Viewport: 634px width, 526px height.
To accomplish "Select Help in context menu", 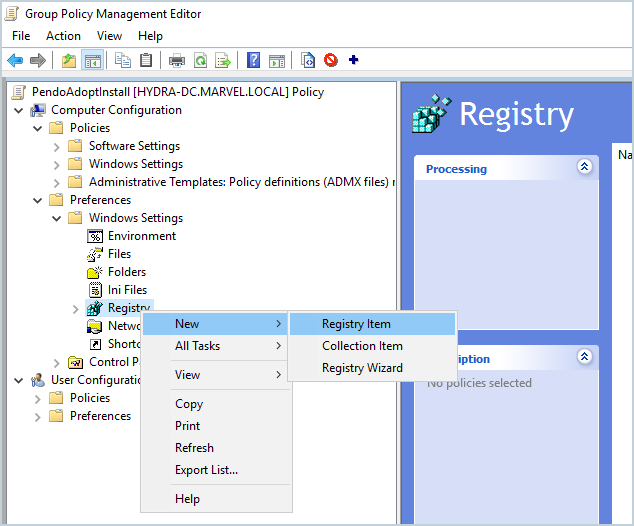I will coord(216,499).
